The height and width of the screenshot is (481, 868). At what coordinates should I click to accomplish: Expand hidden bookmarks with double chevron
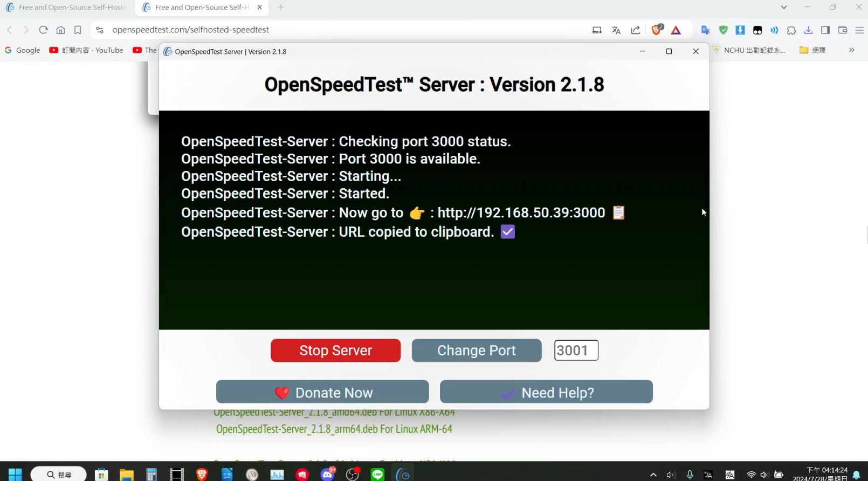coord(852,50)
